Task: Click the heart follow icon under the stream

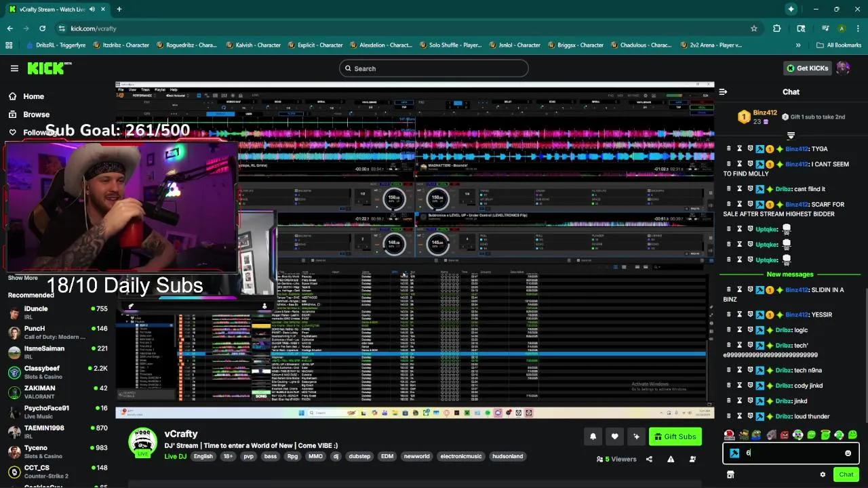Action: click(614, 436)
